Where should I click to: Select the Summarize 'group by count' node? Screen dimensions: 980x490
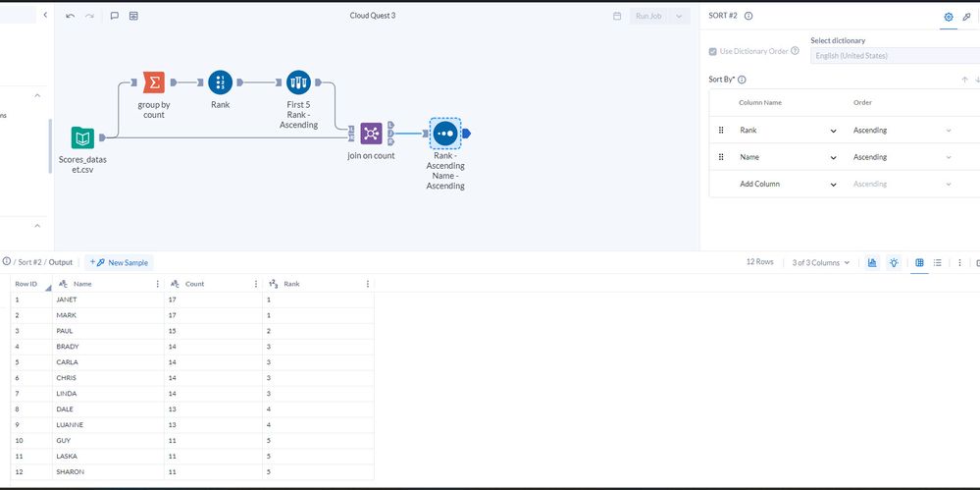[153, 82]
